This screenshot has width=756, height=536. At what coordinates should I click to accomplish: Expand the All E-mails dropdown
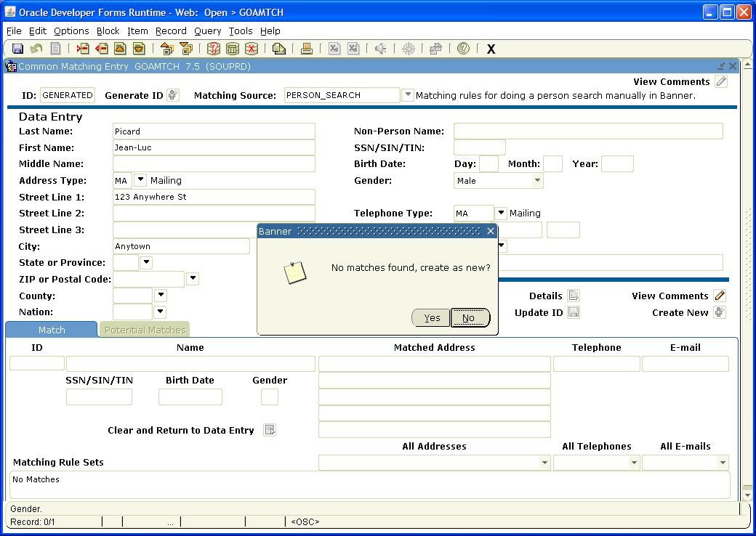[x=723, y=463]
